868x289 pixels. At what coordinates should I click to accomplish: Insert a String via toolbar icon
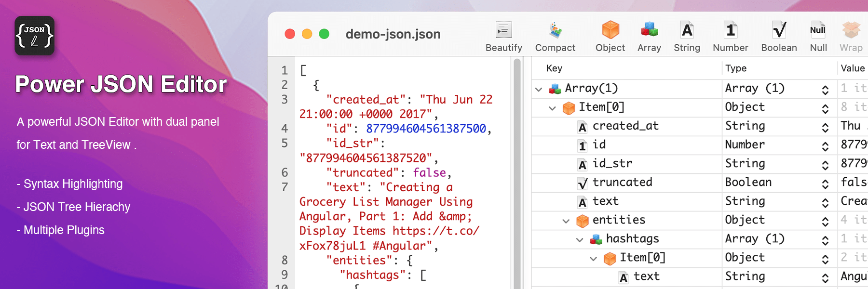coord(687,30)
